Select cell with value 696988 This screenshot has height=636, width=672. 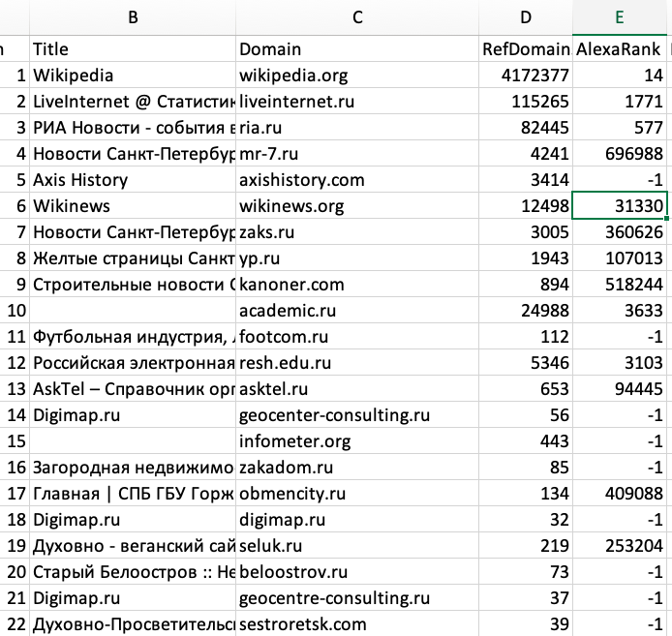tap(620, 153)
